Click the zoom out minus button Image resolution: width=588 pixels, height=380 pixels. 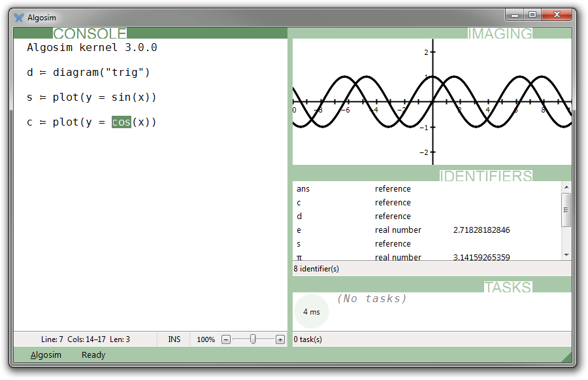226,339
